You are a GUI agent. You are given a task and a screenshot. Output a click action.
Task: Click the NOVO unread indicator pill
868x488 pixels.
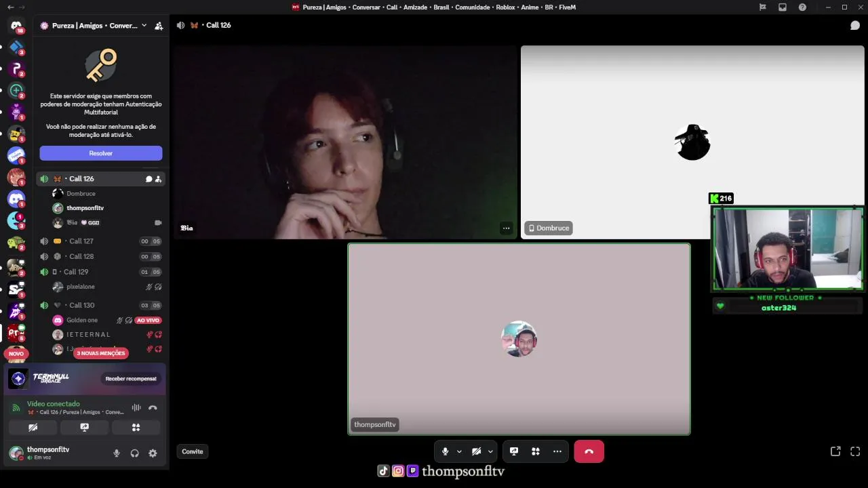coord(16,353)
